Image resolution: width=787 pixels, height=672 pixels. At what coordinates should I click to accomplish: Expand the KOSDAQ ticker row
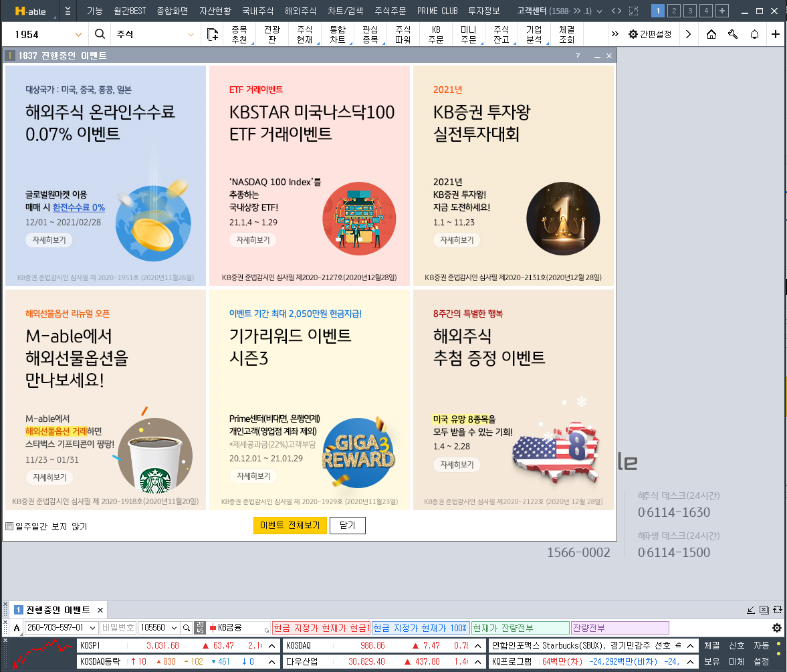point(477,646)
